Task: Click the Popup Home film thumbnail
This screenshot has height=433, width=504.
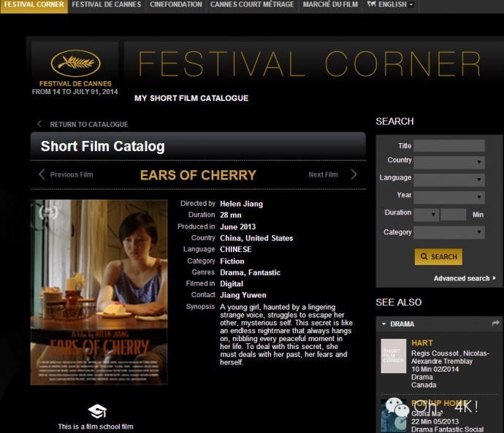Action: click(394, 415)
